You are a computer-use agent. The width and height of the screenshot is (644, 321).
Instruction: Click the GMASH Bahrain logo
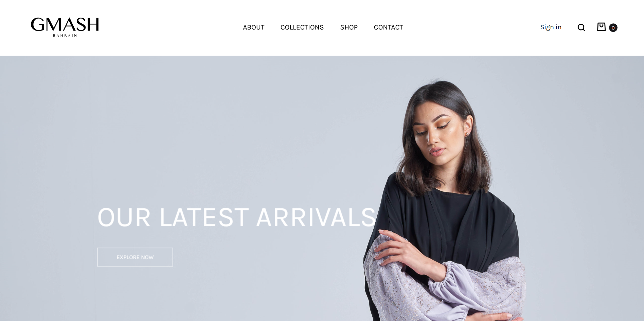[x=65, y=27]
